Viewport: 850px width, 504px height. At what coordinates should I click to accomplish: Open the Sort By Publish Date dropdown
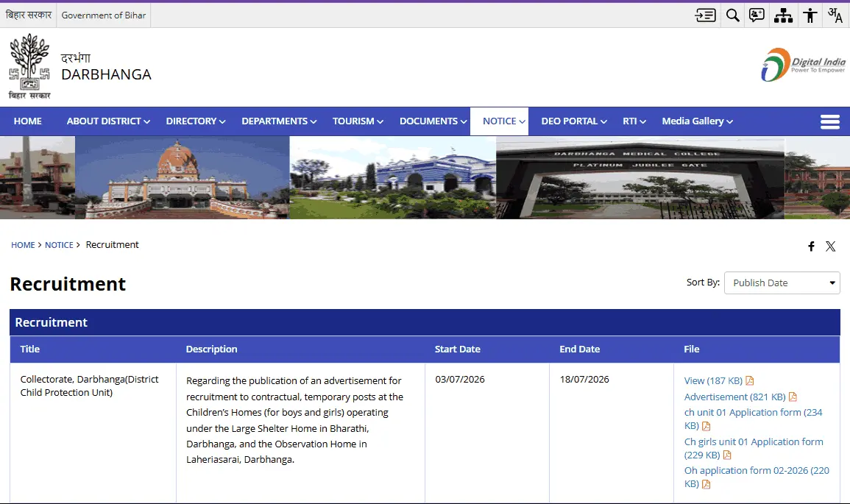(782, 283)
